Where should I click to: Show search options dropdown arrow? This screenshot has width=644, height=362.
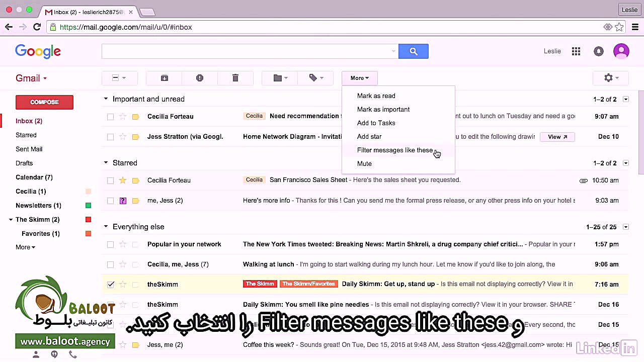pyautogui.click(x=393, y=51)
